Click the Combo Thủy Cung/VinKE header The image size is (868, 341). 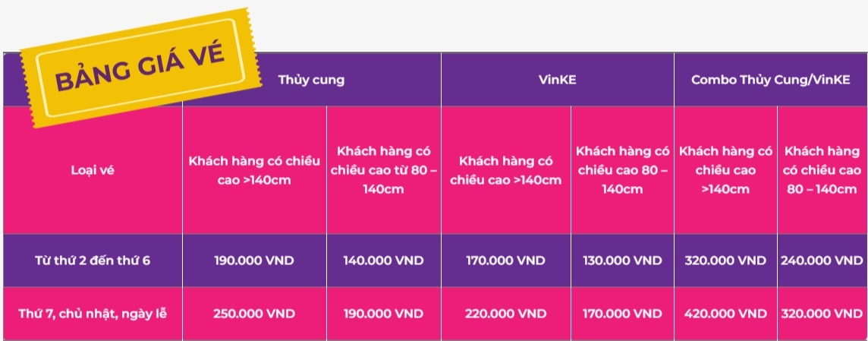pos(771,79)
